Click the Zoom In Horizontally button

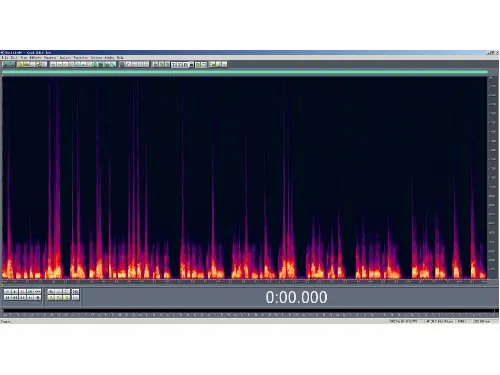click(51, 291)
